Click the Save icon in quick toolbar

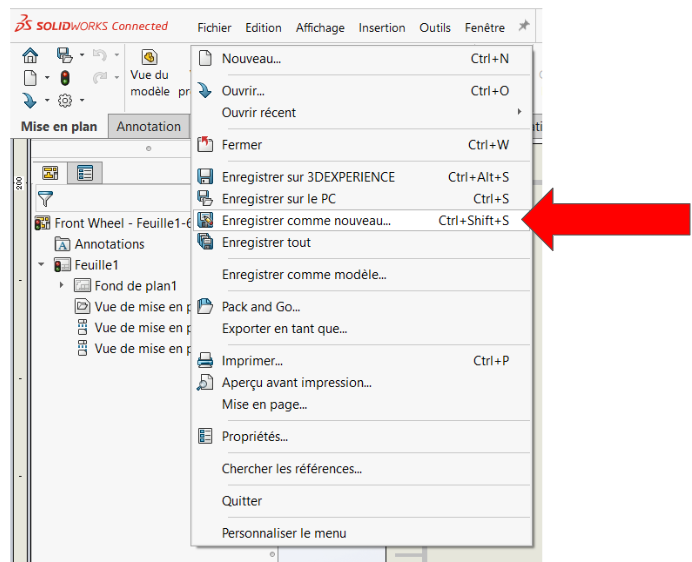click(x=64, y=55)
